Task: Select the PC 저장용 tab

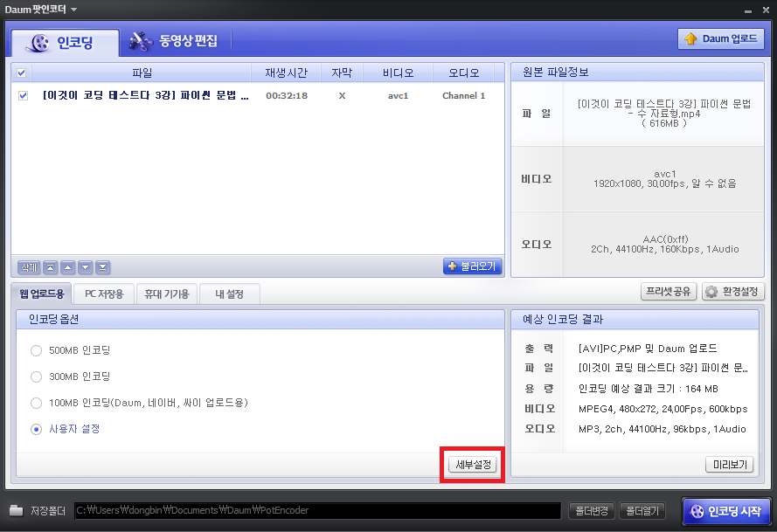Action: (x=104, y=294)
